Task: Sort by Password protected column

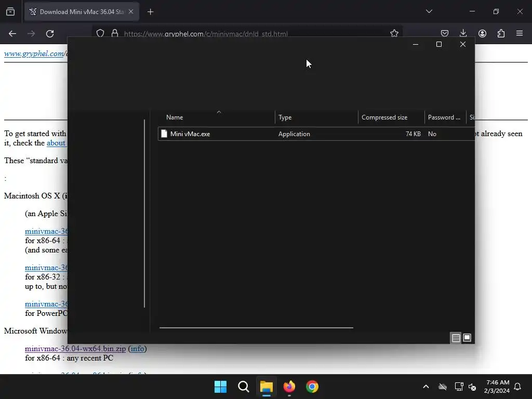Action: click(445, 117)
